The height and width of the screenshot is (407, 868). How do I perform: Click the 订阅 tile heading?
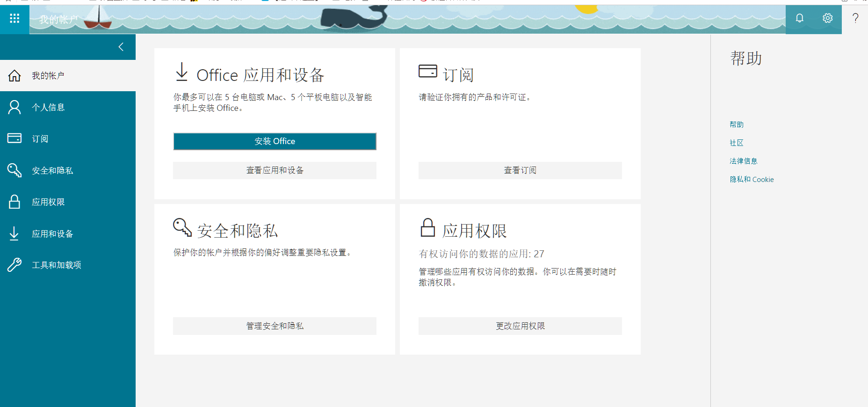pyautogui.click(x=458, y=75)
